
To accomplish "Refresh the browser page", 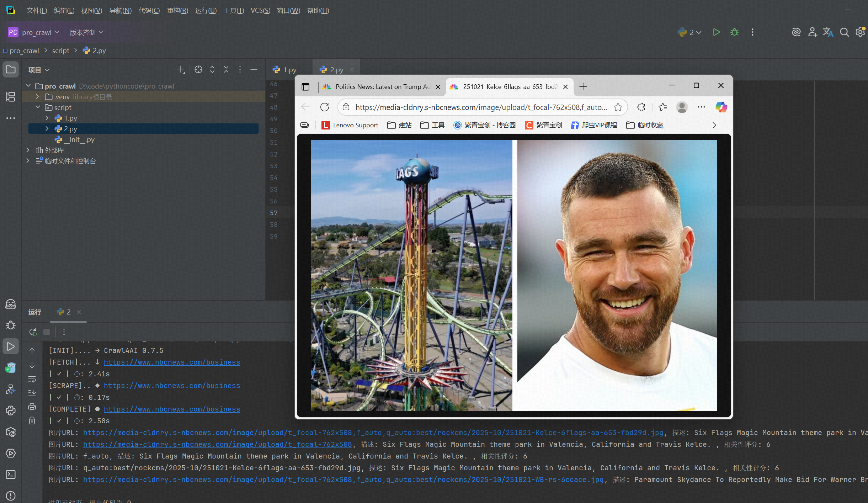I will [325, 107].
